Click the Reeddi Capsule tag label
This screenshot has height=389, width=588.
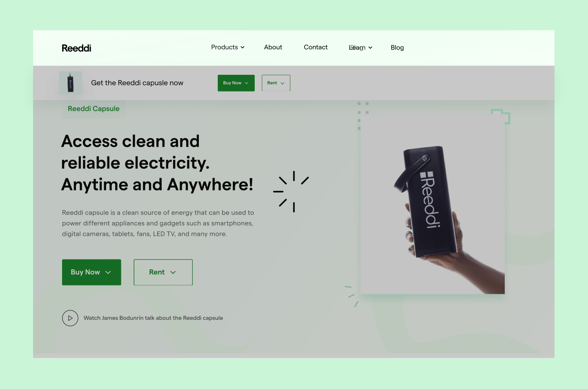[94, 109]
